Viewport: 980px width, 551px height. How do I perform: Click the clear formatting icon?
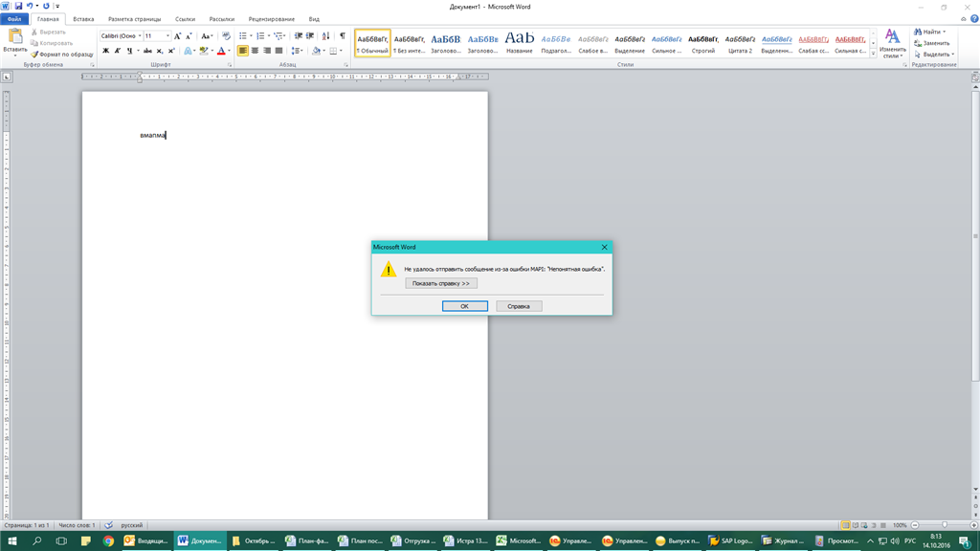pos(226,36)
